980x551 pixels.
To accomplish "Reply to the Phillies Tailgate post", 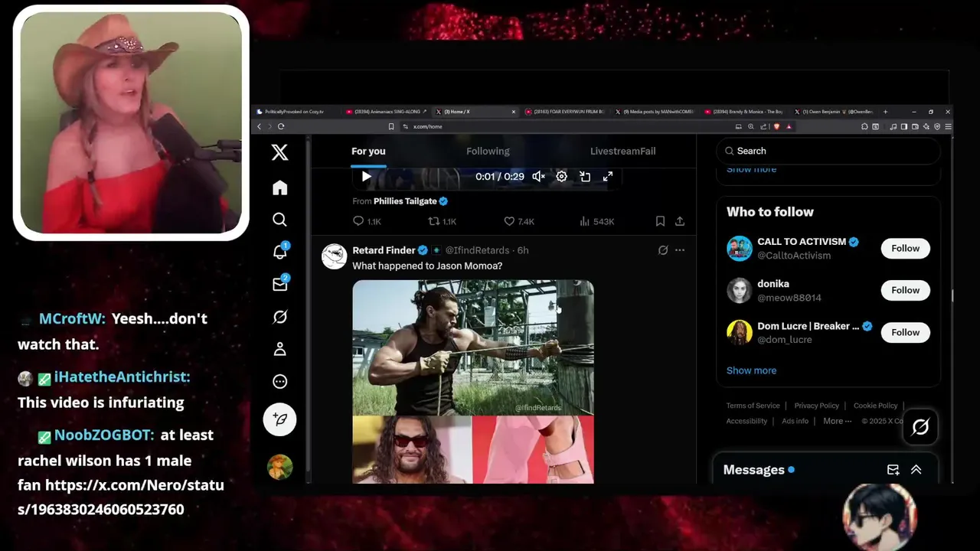I will 366,221.
